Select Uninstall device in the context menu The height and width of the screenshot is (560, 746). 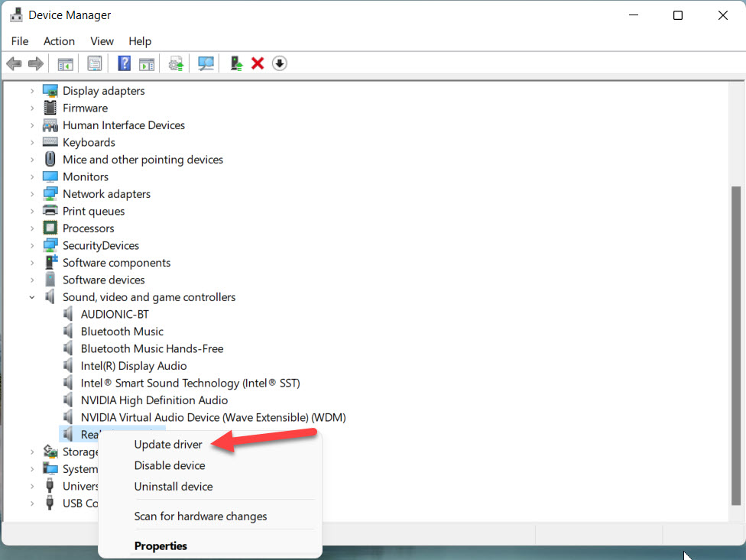point(174,487)
